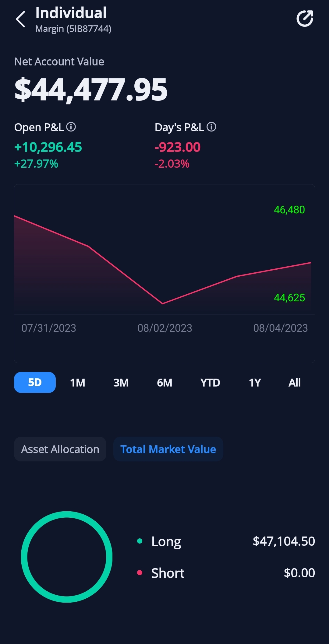Tap the back arrow icon
329x644 pixels.
(x=21, y=19)
